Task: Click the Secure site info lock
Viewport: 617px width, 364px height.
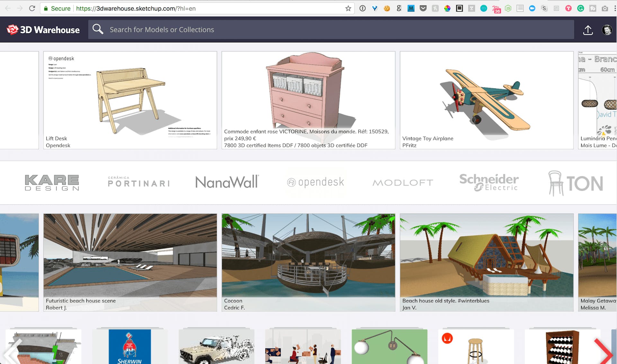Action: click(x=46, y=8)
